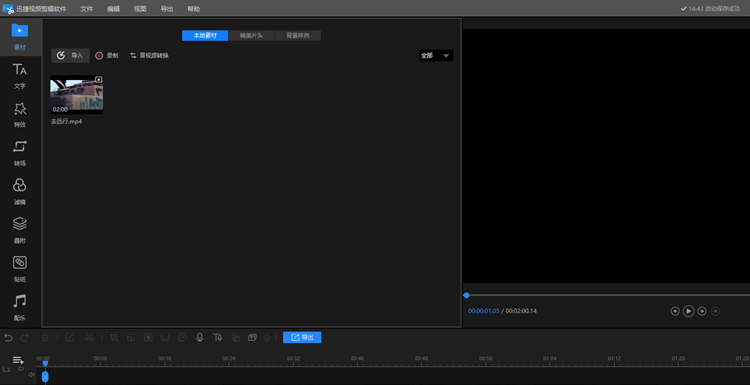Click the magnet snap icon on track header
The height and width of the screenshot is (385, 750).
point(6,369)
